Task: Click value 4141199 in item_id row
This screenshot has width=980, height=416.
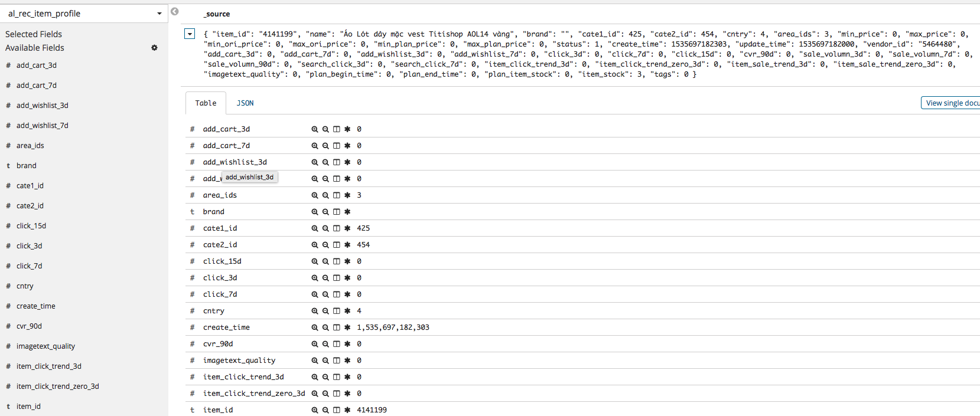Action: click(x=372, y=410)
